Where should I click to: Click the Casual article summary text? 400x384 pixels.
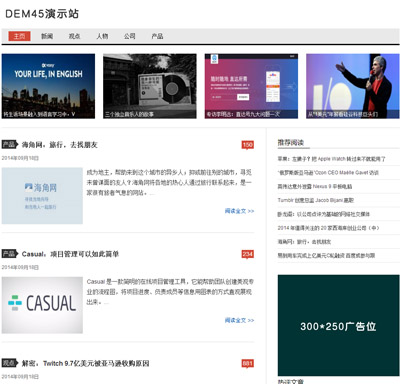170,292
